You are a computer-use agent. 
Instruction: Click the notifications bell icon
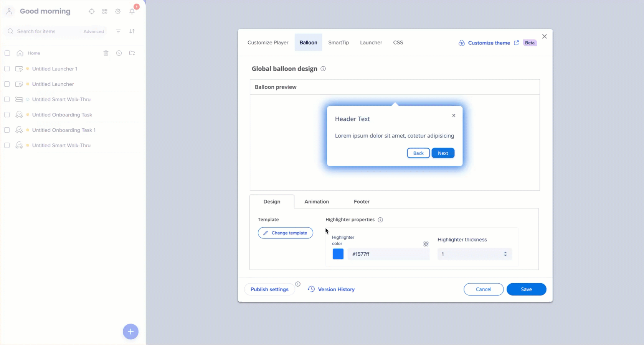[x=132, y=11]
